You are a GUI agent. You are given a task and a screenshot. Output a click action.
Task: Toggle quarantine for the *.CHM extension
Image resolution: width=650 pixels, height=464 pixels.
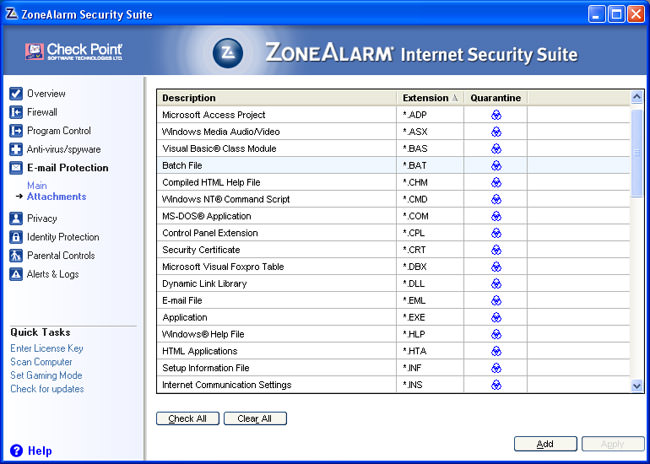(x=496, y=182)
